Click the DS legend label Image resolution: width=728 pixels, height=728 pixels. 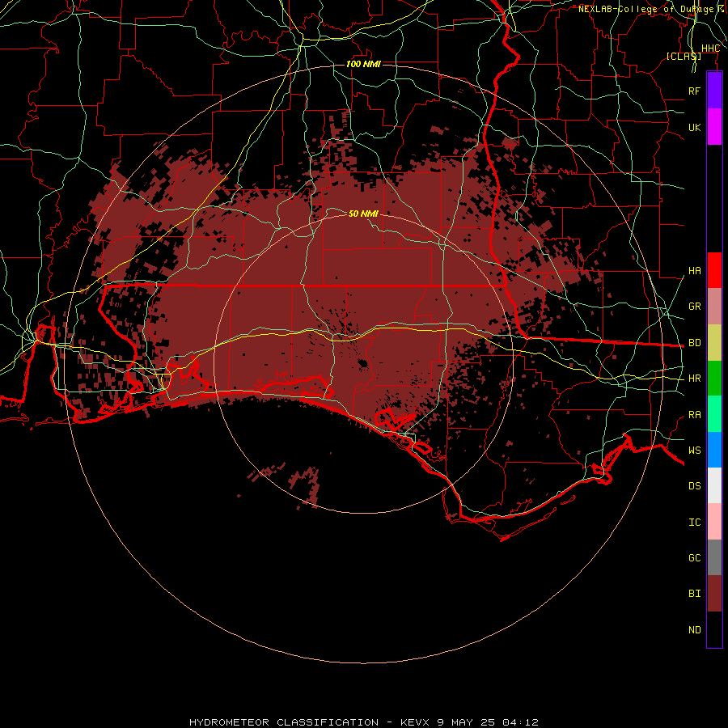pyautogui.click(x=694, y=485)
